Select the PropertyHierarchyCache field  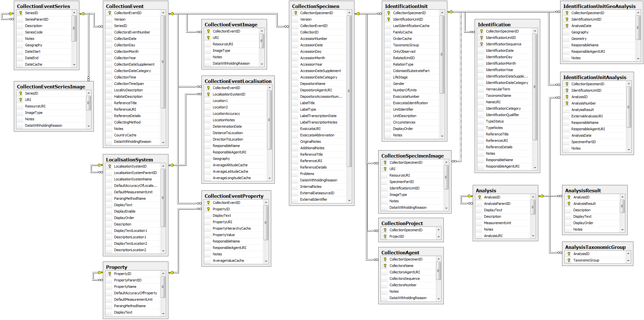[234, 228]
